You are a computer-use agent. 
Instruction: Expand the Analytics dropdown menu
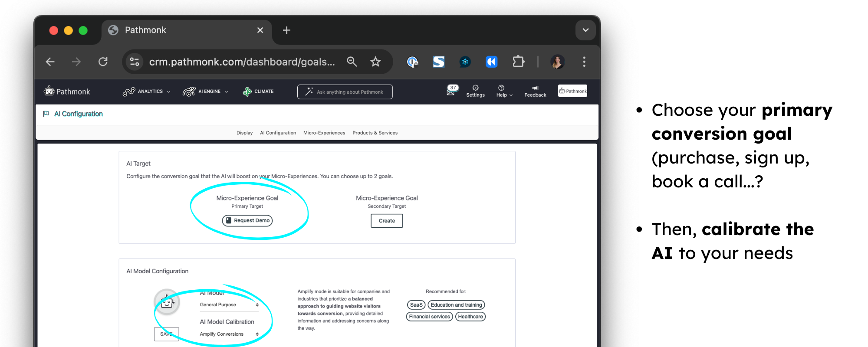click(x=147, y=92)
